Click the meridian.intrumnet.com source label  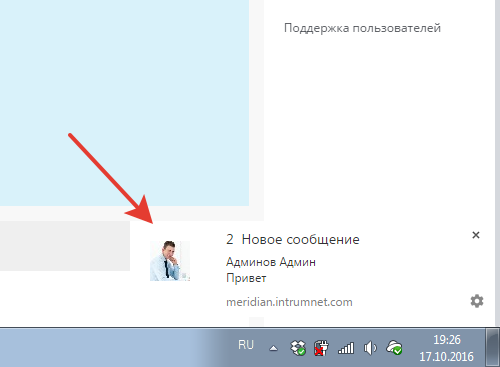coord(289,302)
